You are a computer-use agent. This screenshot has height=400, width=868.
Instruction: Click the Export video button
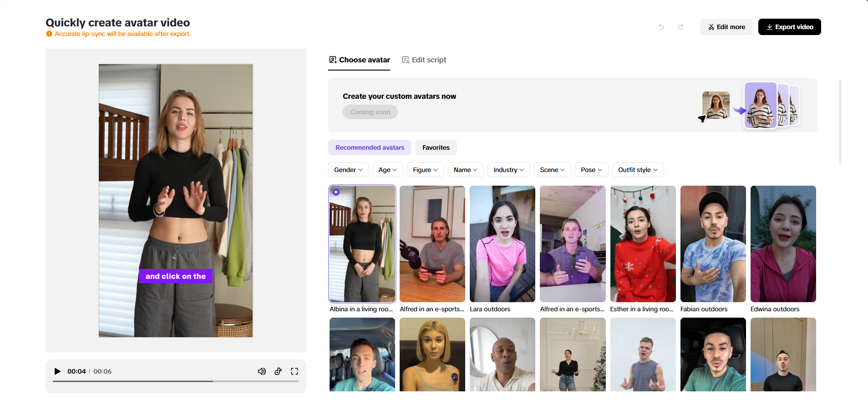790,27
